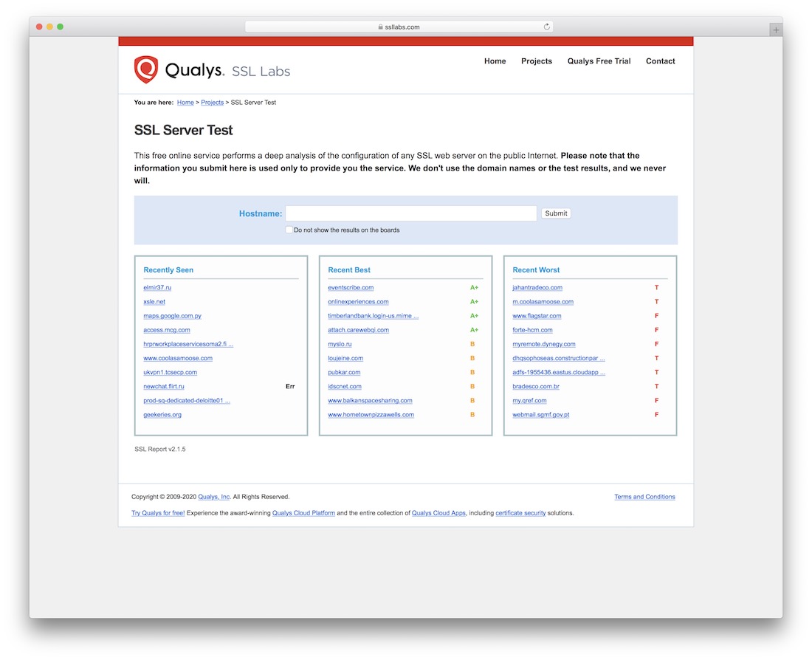Open adfs-1955436.eastus.cloudapp link
This screenshot has height=660, width=812.
(559, 372)
